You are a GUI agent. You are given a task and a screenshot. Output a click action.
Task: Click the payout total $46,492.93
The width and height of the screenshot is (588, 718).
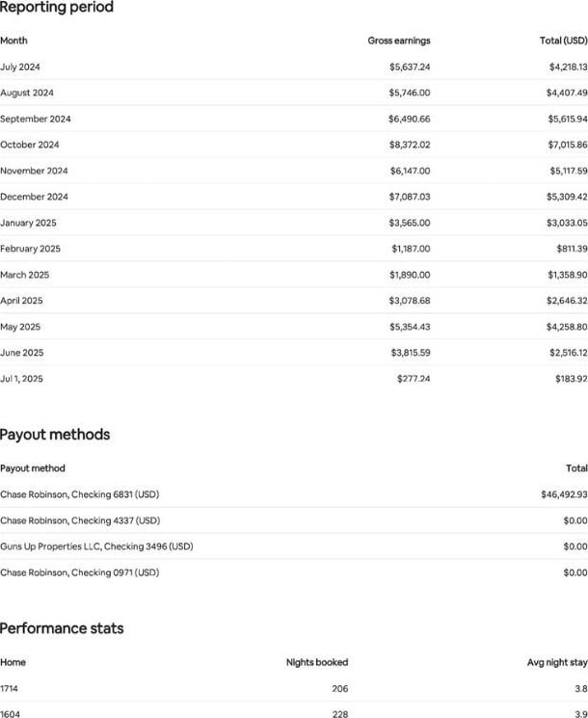coord(564,494)
